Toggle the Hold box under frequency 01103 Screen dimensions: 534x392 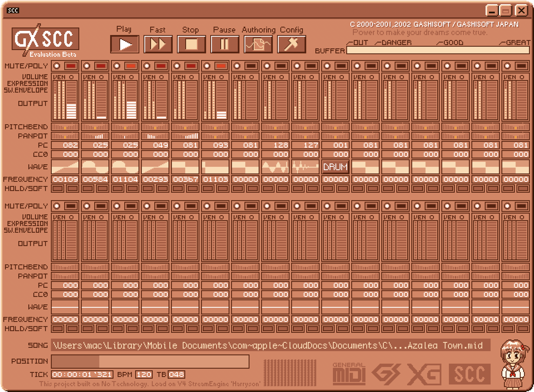coord(208,189)
